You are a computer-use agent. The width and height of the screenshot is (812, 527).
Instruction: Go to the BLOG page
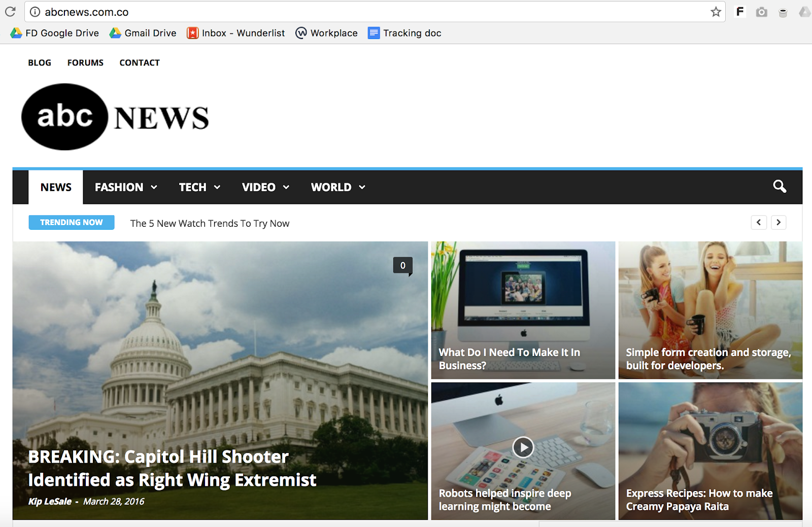[x=40, y=62]
